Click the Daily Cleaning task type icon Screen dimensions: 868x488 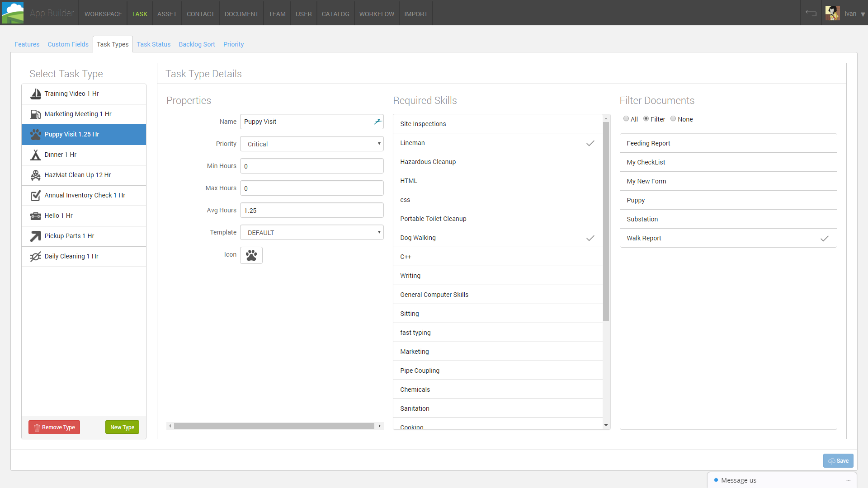click(x=35, y=256)
